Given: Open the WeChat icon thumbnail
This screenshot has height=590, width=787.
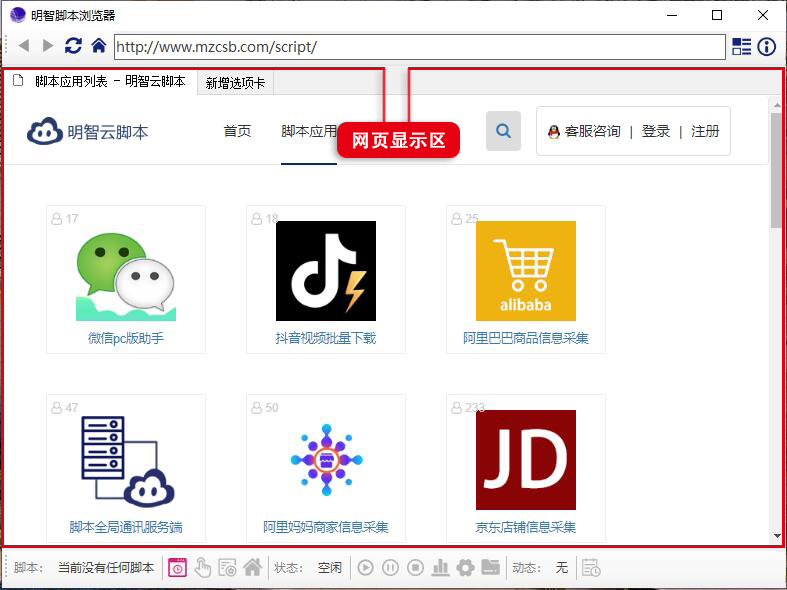Looking at the screenshot, I should (126, 271).
